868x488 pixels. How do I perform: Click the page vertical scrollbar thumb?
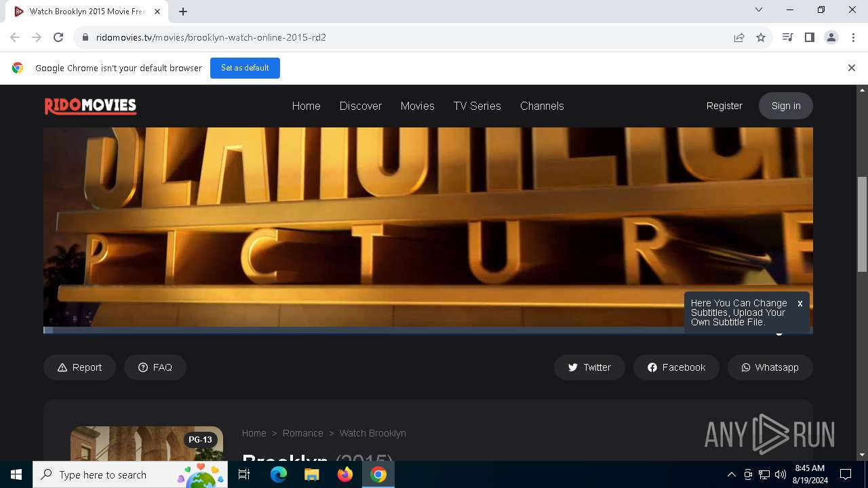coord(863,224)
